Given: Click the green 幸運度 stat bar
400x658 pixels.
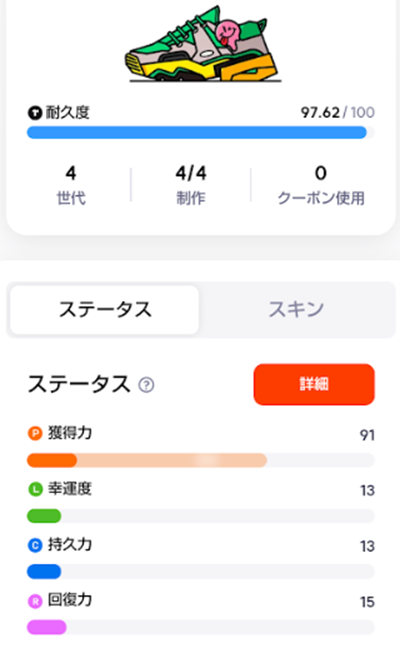Looking at the screenshot, I should [x=201, y=516].
